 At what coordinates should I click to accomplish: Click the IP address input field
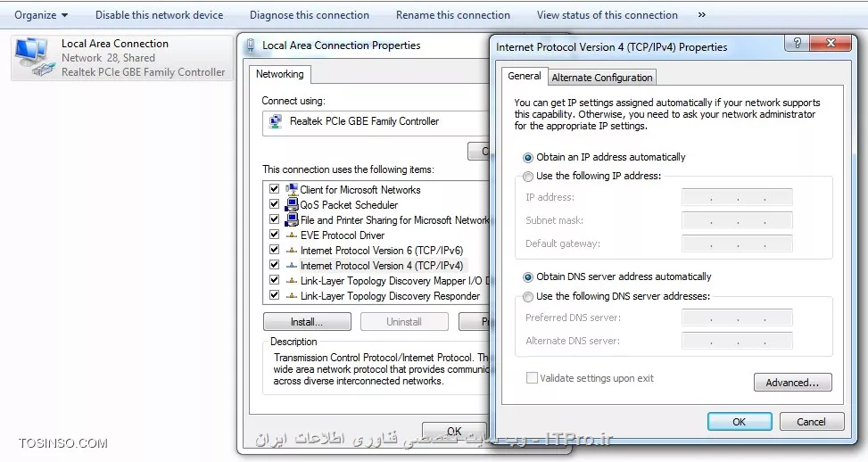coord(737,197)
